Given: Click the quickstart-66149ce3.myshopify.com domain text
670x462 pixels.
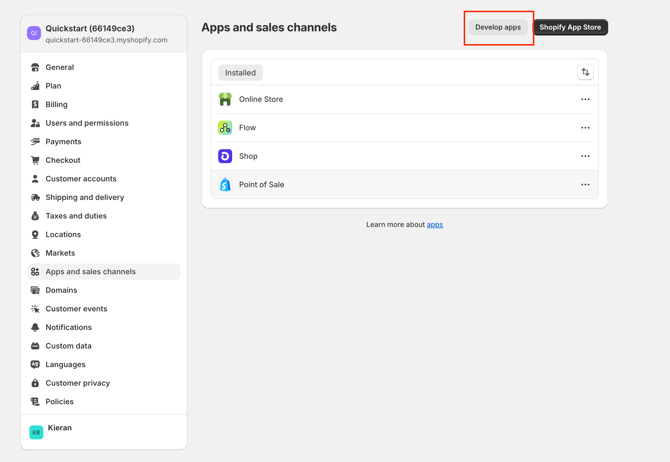Looking at the screenshot, I should coord(106,40).
